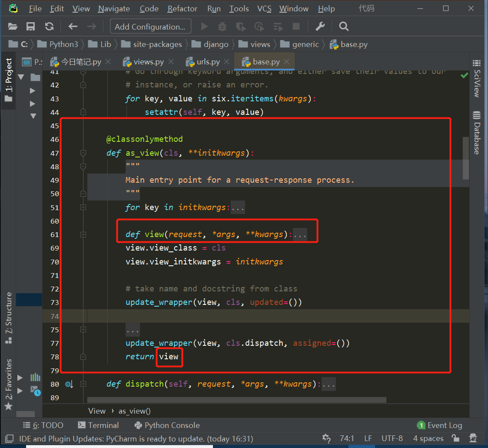Viewport: 488px width, 448px height.
Task: Switch to the 今日笔记.py tab
Action: [81, 62]
